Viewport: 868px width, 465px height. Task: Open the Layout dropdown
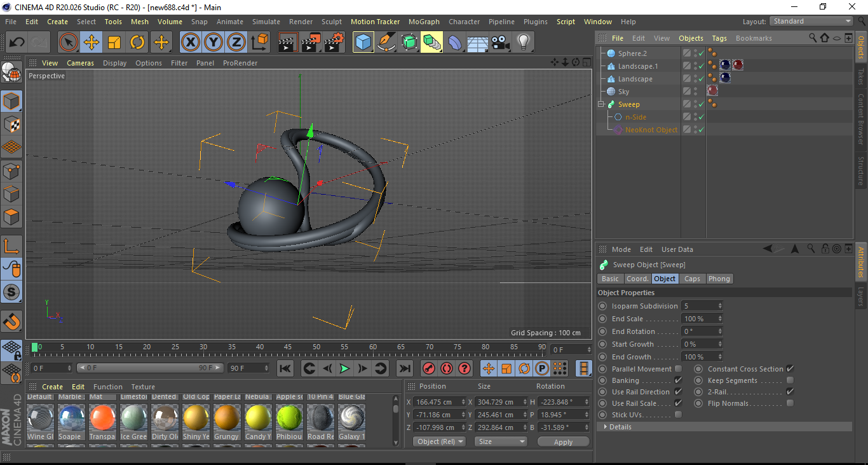[811, 22]
